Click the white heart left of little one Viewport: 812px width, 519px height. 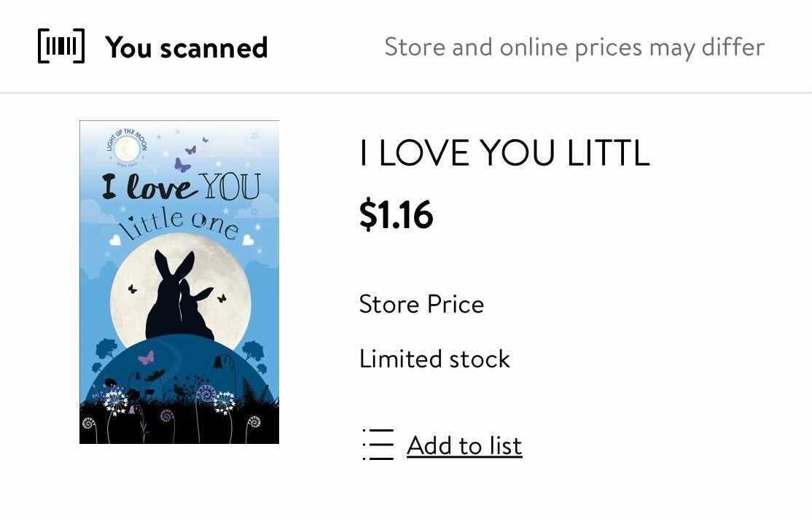(x=115, y=240)
